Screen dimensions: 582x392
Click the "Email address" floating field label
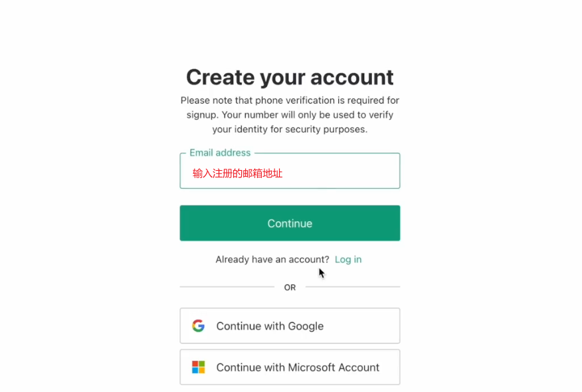pos(220,153)
